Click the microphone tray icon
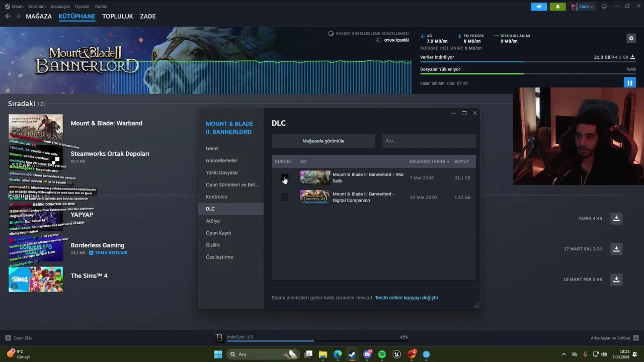Viewport: 644px width, 362px height. [x=585, y=354]
